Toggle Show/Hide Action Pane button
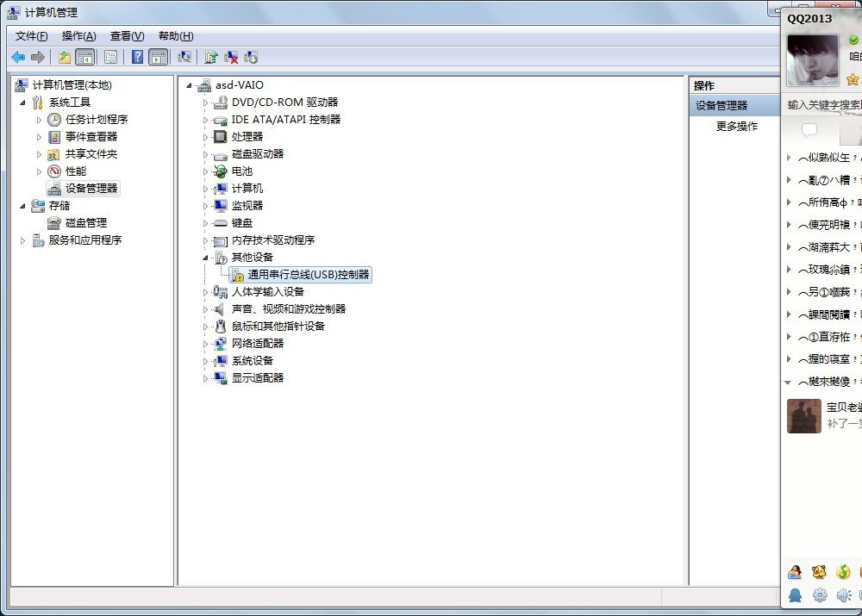 158,57
